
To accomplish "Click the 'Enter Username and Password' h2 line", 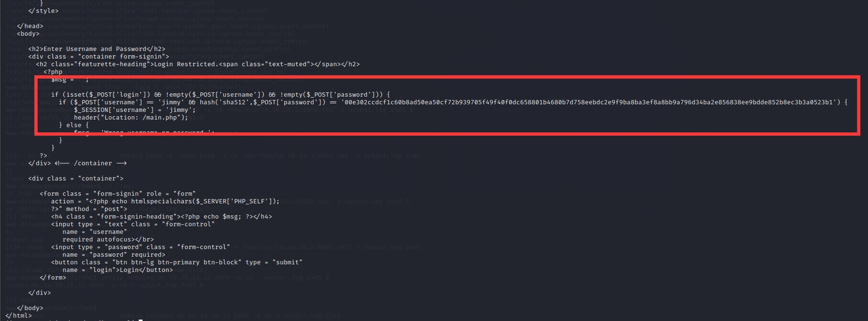I will 97,49.
